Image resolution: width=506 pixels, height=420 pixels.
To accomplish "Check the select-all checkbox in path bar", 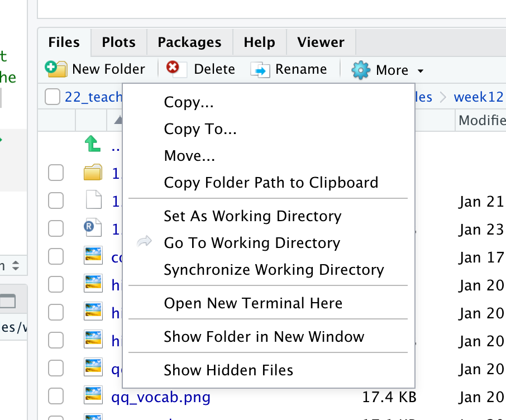I will [52, 97].
